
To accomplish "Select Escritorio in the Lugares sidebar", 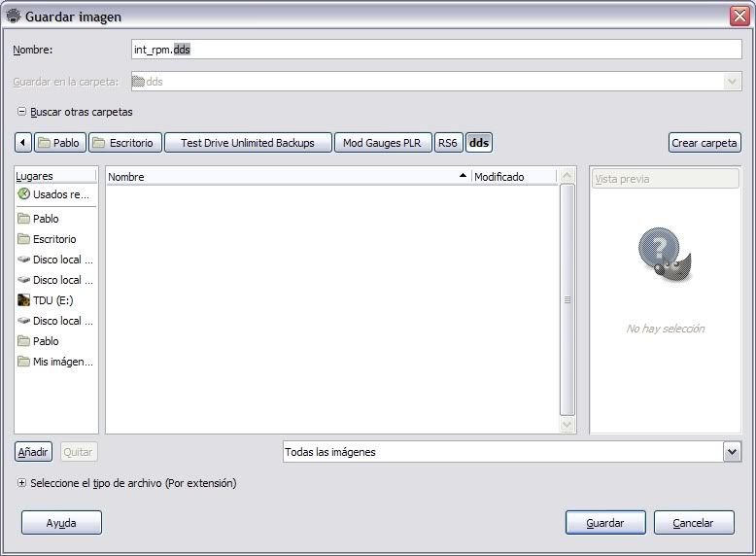I will [x=53, y=239].
